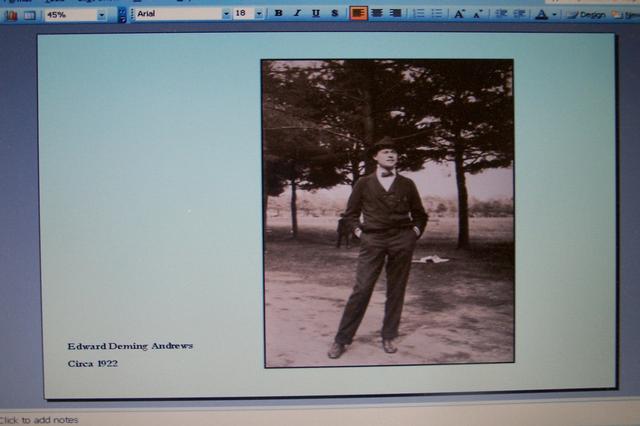
Task: Open the font size 18 dropdown
Action: click(259, 13)
